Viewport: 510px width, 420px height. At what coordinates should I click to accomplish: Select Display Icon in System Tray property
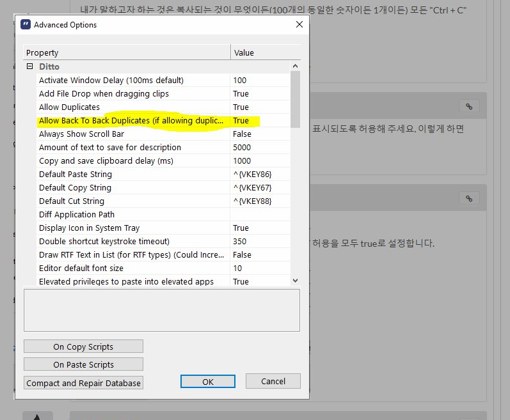(132, 228)
